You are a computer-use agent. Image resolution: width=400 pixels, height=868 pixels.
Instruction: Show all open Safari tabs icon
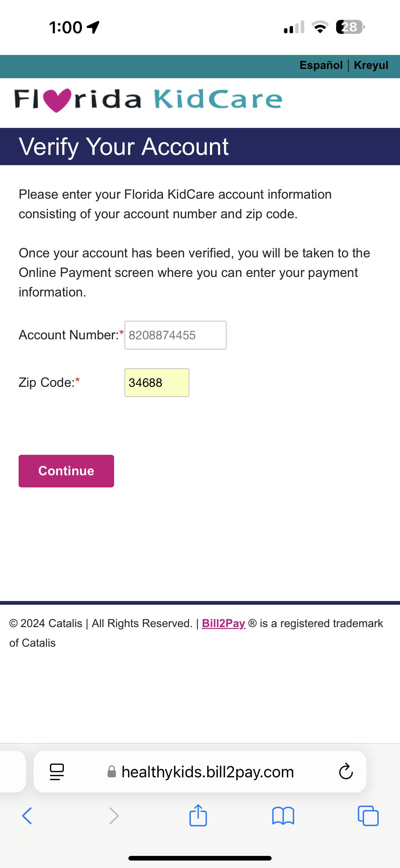(x=368, y=816)
